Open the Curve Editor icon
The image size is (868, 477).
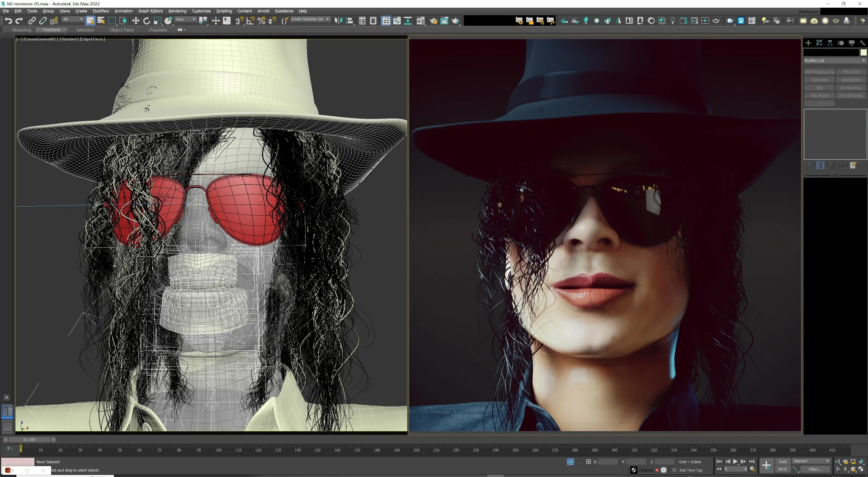click(x=396, y=21)
